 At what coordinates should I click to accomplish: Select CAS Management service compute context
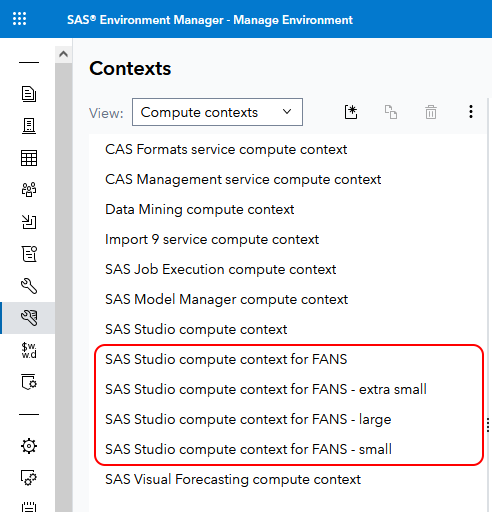click(243, 179)
